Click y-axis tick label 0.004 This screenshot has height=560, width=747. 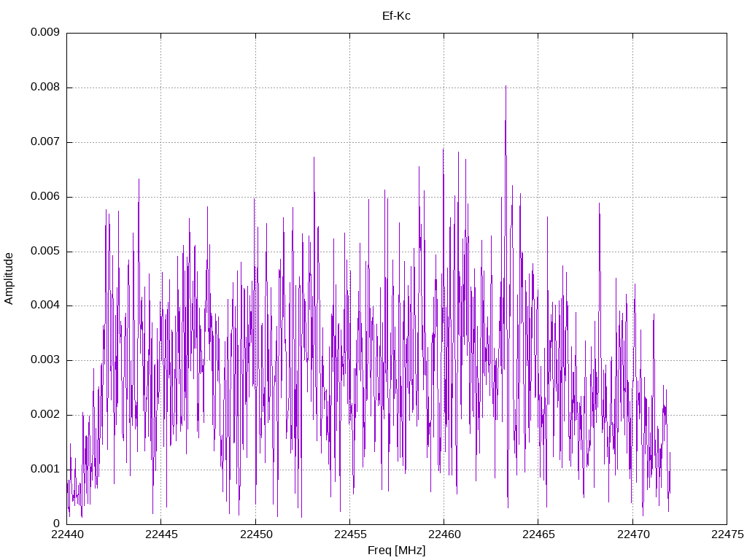(45, 306)
